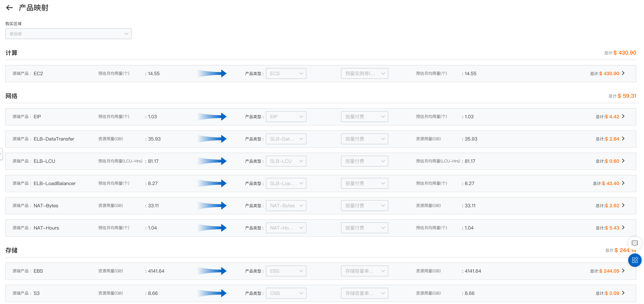This screenshot has width=644, height=304.
Task: Open the 按量付费 dropdown in NAT-Hours row
Action: 364,228
